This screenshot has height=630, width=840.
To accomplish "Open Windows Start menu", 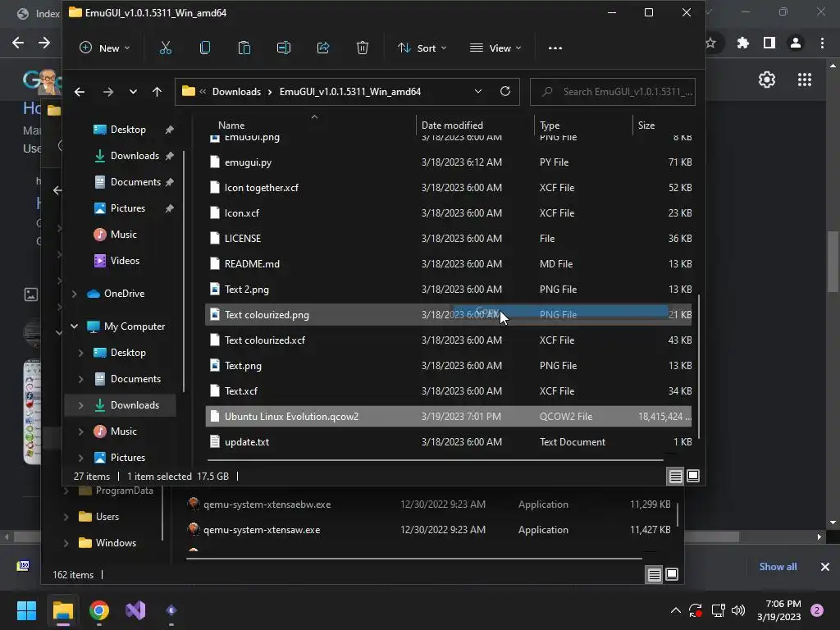I will 26,610.
